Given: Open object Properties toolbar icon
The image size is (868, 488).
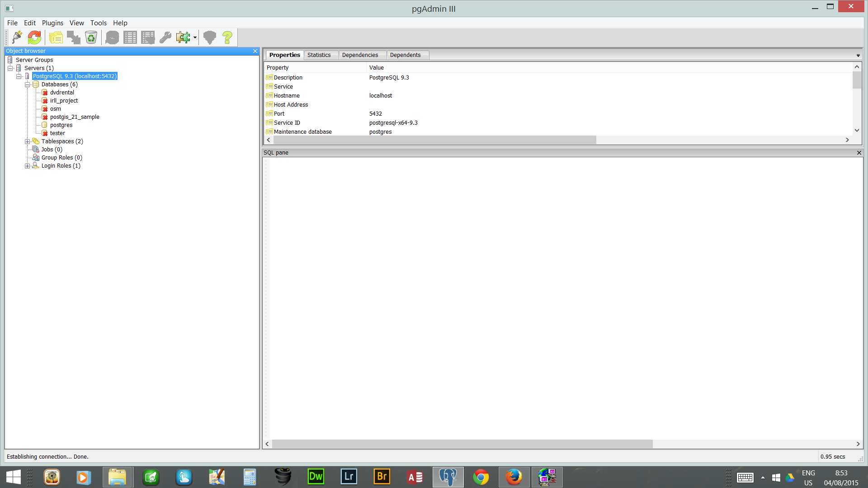Looking at the screenshot, I should (56, 38).
